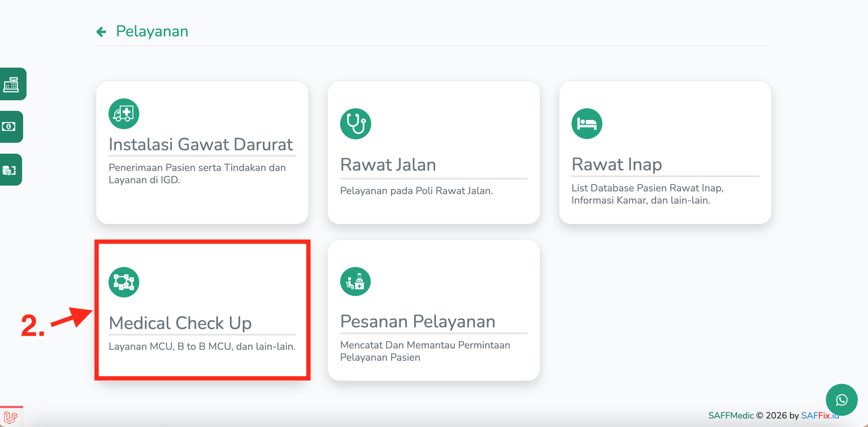Click the back arrow next to Pelayanan
Screen dimensions: 868x427
coord(101,32)
